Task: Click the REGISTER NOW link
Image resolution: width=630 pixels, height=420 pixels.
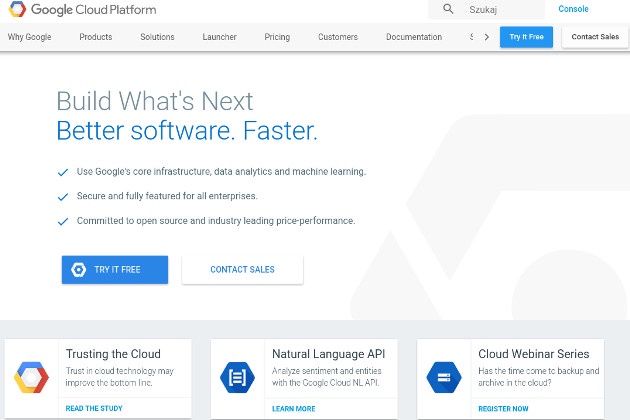Action: pyautogui.click(x=503, y=409)
